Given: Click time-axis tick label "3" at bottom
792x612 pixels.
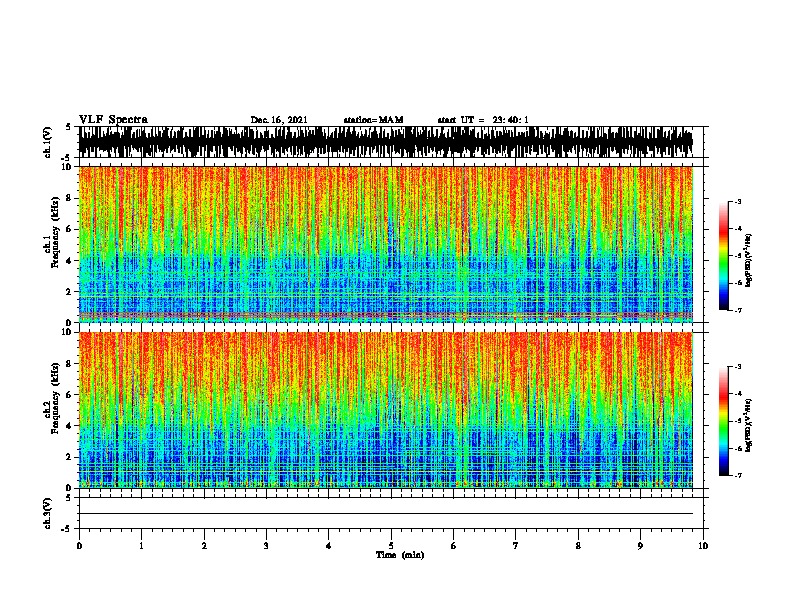Looking at the screenshot, I should click(x=266, y=546).
